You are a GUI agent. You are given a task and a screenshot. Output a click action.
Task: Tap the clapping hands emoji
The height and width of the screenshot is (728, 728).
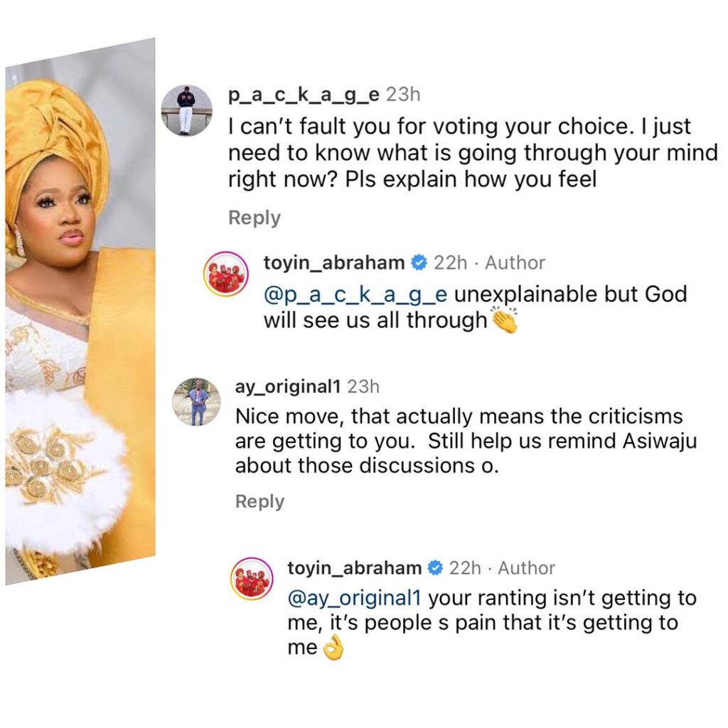[x=505, y=321]
